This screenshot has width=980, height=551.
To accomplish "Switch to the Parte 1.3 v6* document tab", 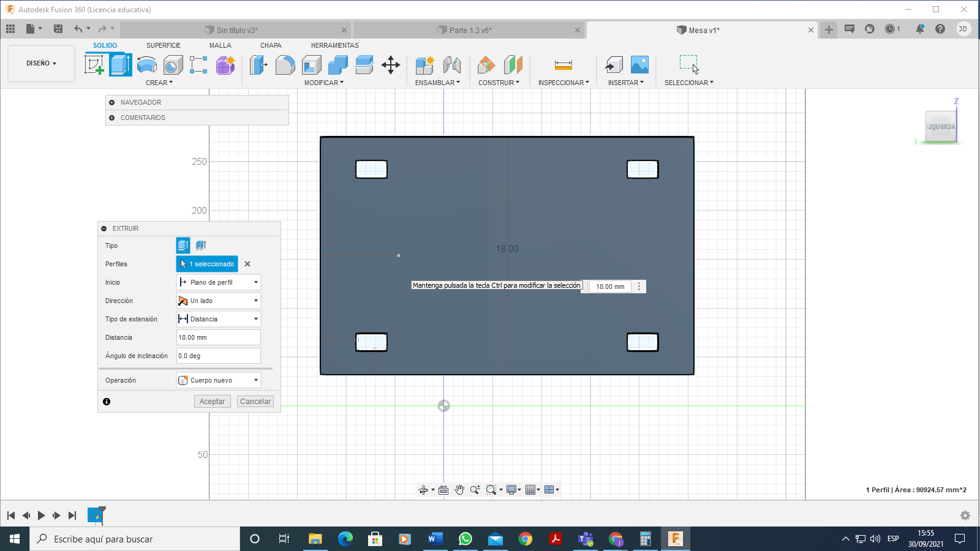I will (x=468, y=30).
